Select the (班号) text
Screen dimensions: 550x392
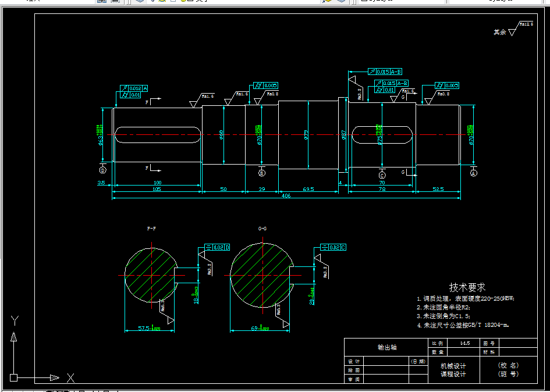508,375
